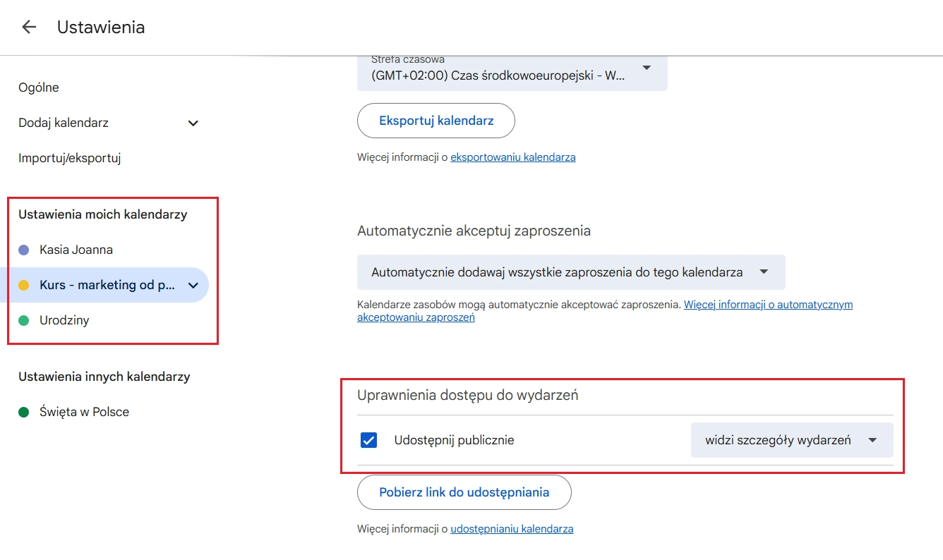Expand the Dodaj kalendarz chevron
943x560 pixels.
click(193, 123)
